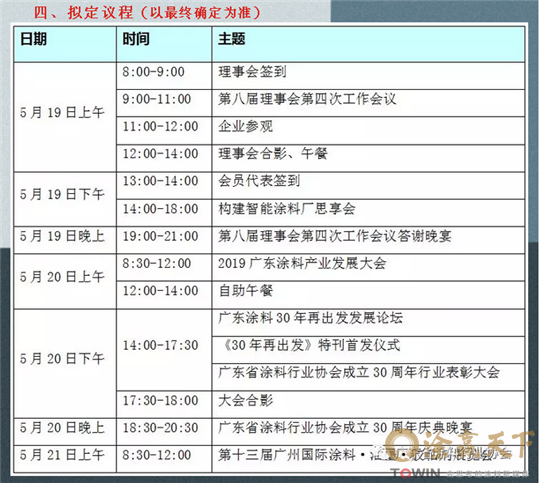Viewport: 540px width, 483px height.
Task: Click the topic 自助午餐
Action: tap(246, 290)
